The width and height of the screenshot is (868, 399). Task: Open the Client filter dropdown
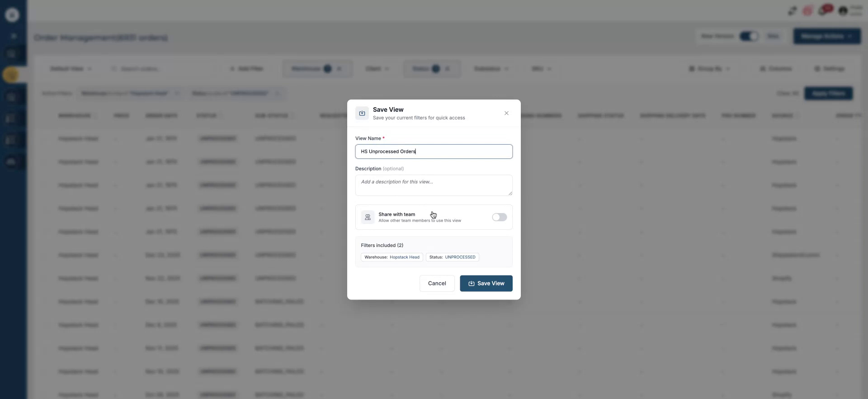point(377,69)
